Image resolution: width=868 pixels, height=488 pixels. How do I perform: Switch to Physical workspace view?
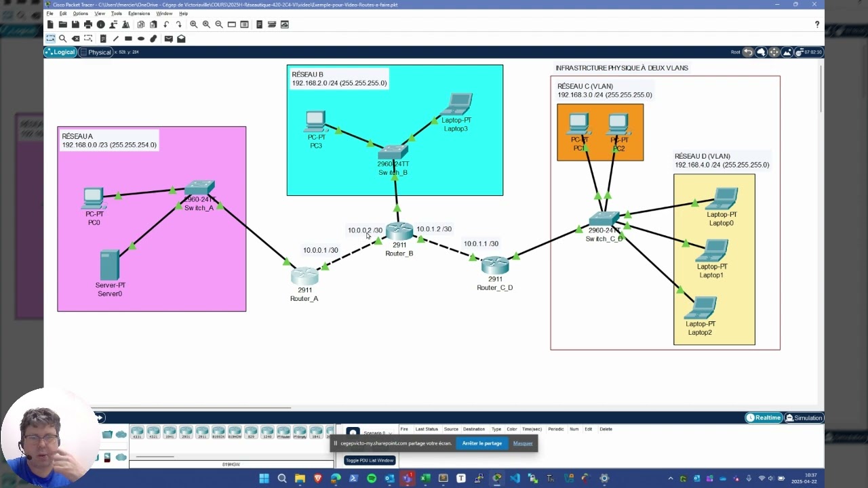pos(95,52)
